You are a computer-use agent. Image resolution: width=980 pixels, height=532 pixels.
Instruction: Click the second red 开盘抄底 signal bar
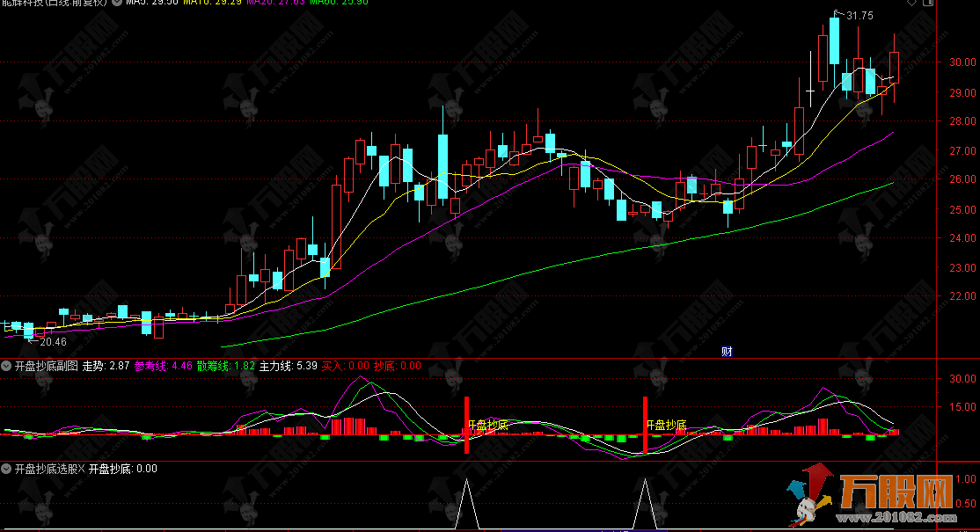[645, 425]
